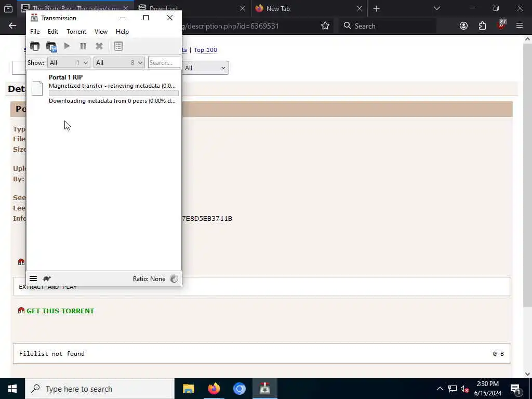Start torrent with play icon
Image resolution: width=532 pixels, height=399 pixels.
pos(67,46)
